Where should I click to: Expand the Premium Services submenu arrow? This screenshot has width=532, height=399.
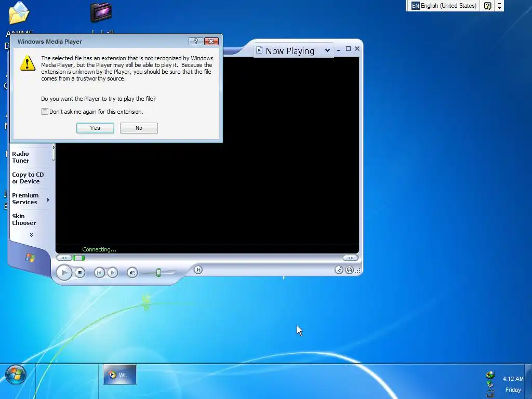(x=48, y=199)
